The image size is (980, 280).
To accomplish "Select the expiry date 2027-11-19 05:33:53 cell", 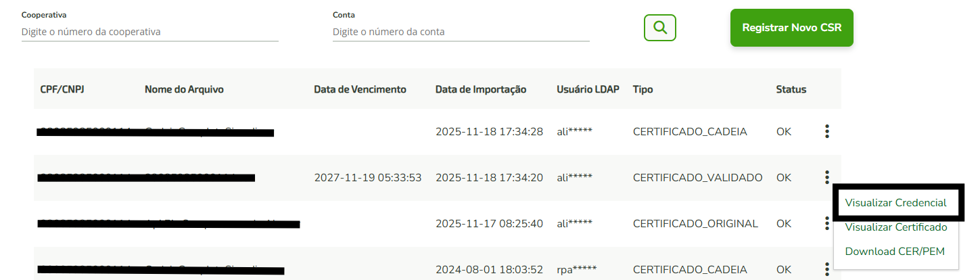I will (368, 178).
